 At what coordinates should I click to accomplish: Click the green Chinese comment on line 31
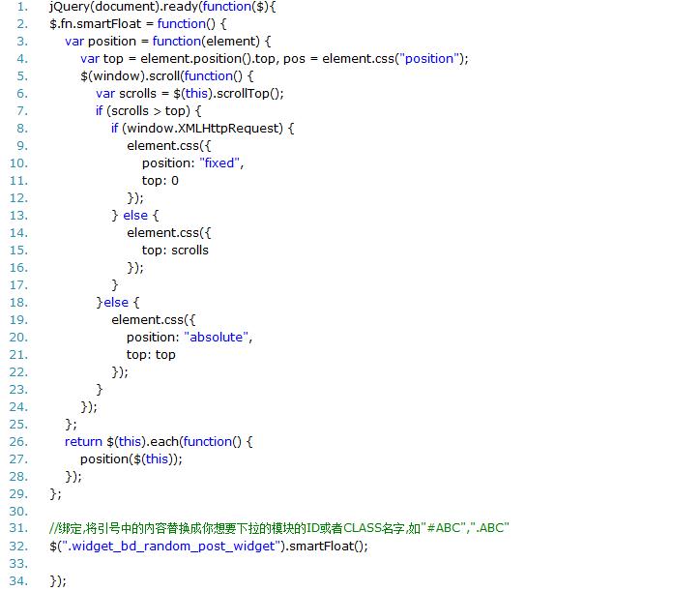(279, 528)
